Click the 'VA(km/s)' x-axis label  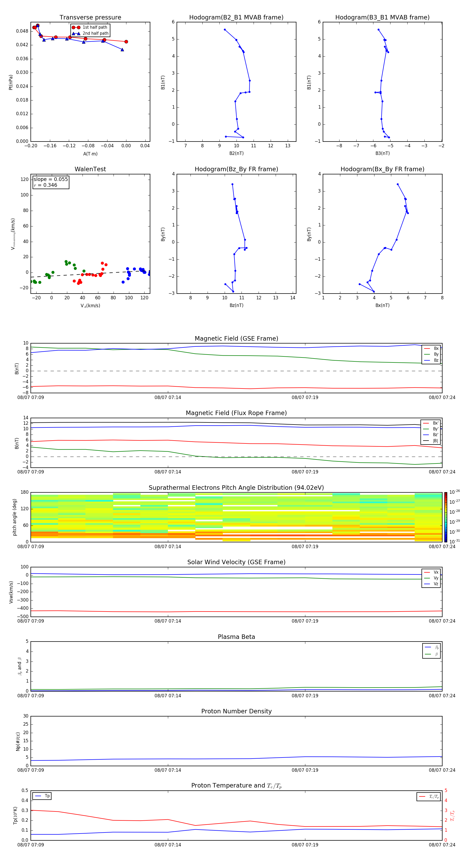pyautogui.click(x=90, y=306)
